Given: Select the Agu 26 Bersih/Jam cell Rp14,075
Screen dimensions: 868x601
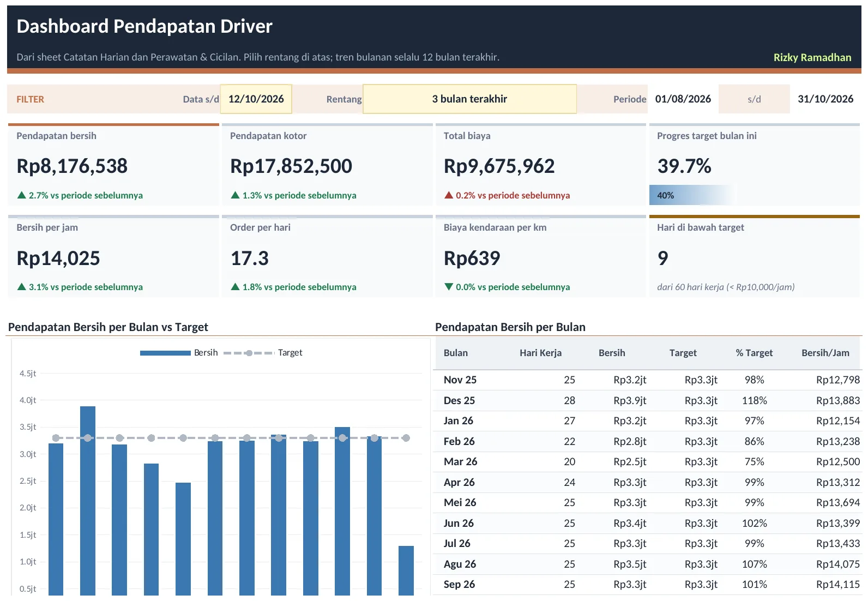Looking at the screenshot, I should [838, 564].
